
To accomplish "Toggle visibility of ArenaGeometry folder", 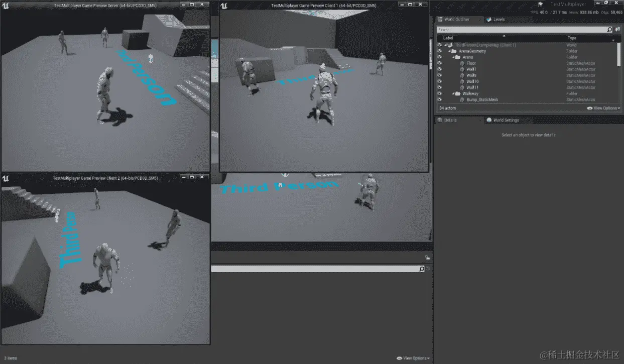I will (440, 51).
